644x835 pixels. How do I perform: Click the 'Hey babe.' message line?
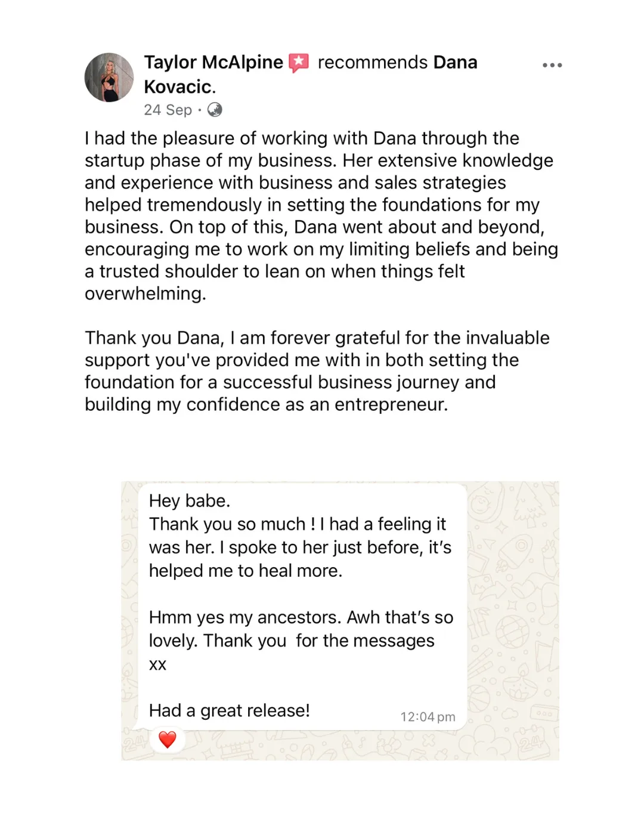(190, 501)
